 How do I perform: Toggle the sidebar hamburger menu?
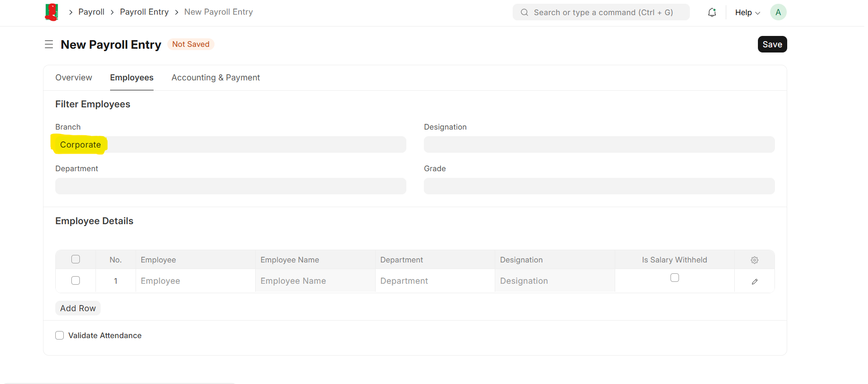pos(49,44)
